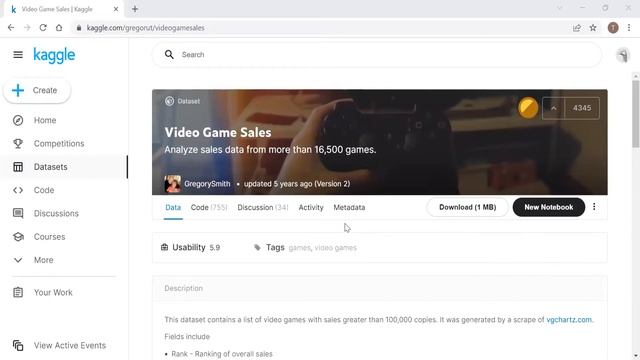Reload the page
Screen dimensions: 640x360
point(43,28)
